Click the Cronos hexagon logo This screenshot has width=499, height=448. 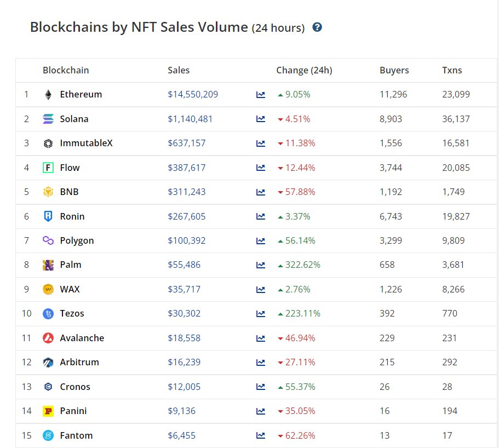[48, 387]
